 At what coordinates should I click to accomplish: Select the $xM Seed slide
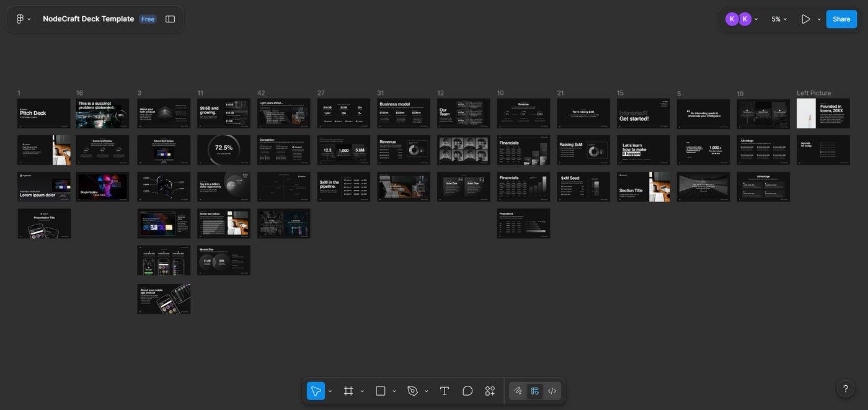583,187
